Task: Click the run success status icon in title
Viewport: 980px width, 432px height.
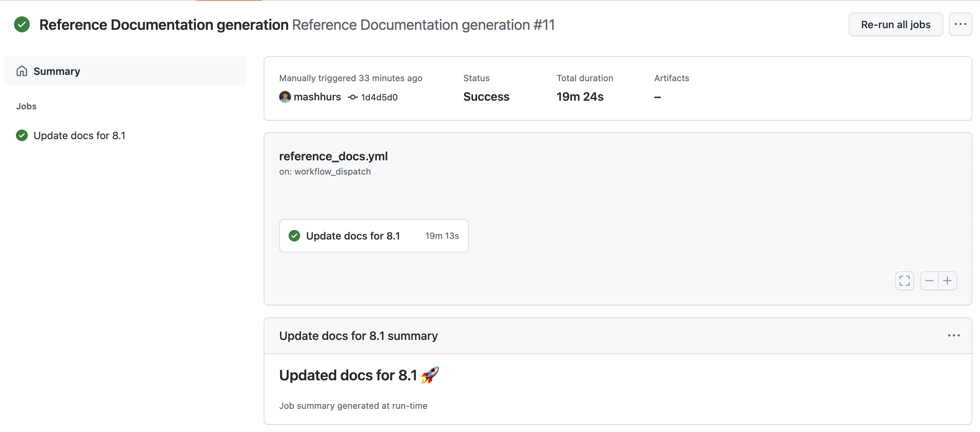Action: click(22, 25)
